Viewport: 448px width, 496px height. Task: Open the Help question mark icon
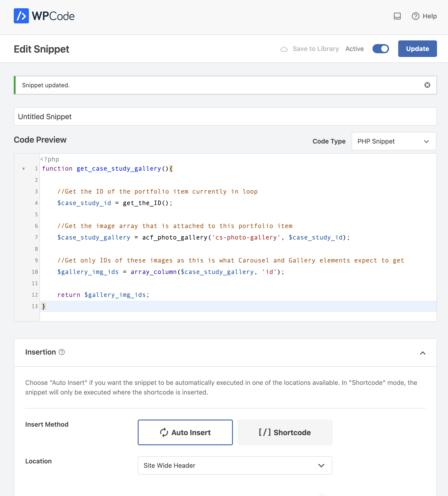coord(415,16)
